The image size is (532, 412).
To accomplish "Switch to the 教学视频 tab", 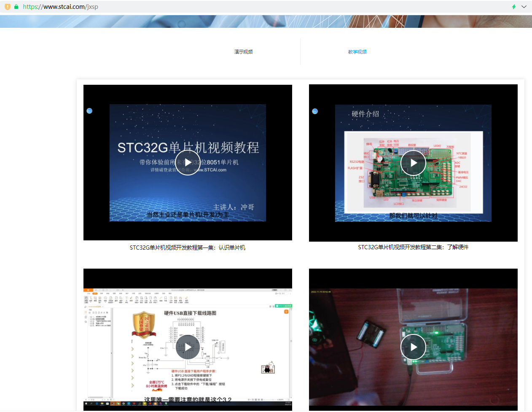I will (x=357, y=52).
